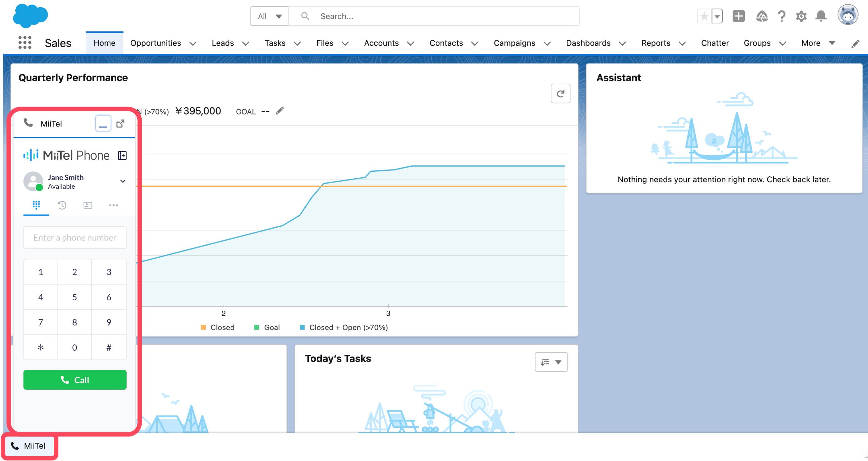The height and width of the screenshot is (461, 868).
Task: Tap keypad digit 2
Action: coord(75,272)
